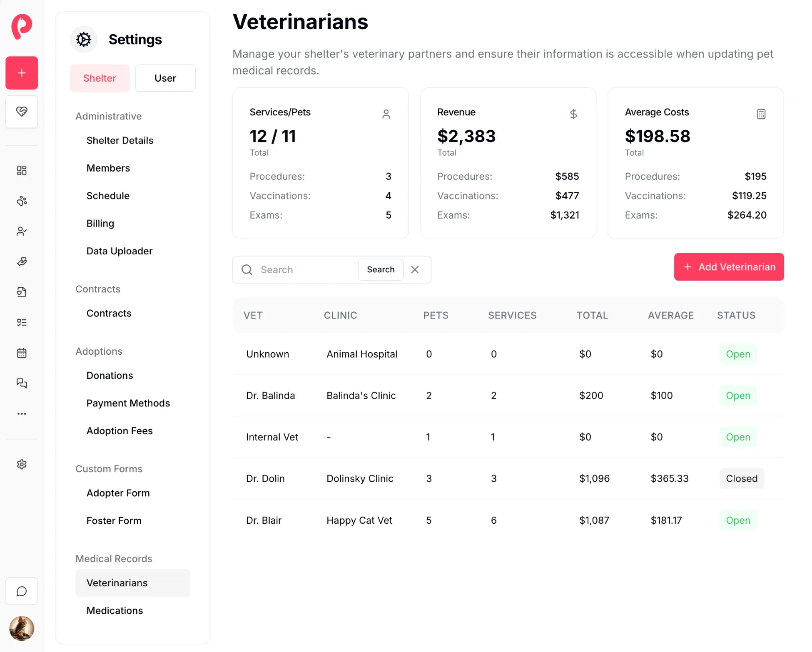Image resolution: width=812 pixels, height=652 pixels.
Task: Open Payment Methods page
Action: (x=128, y=403)
